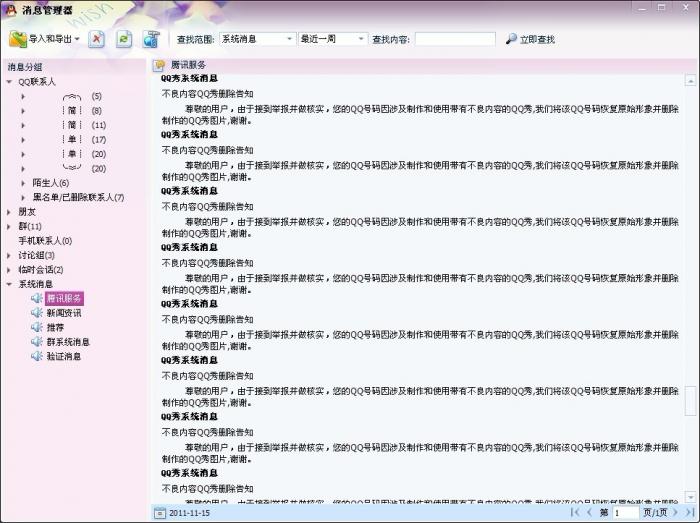This screenshot has width=700, height=523.
Task: Maximize the 消息管理器 window
Action: (662, 8)
